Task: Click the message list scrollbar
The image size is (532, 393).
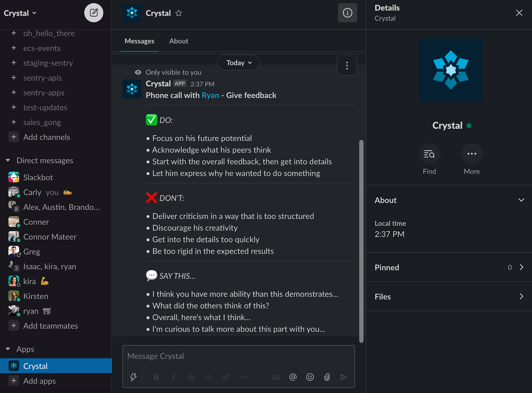Action: [361, 241]
